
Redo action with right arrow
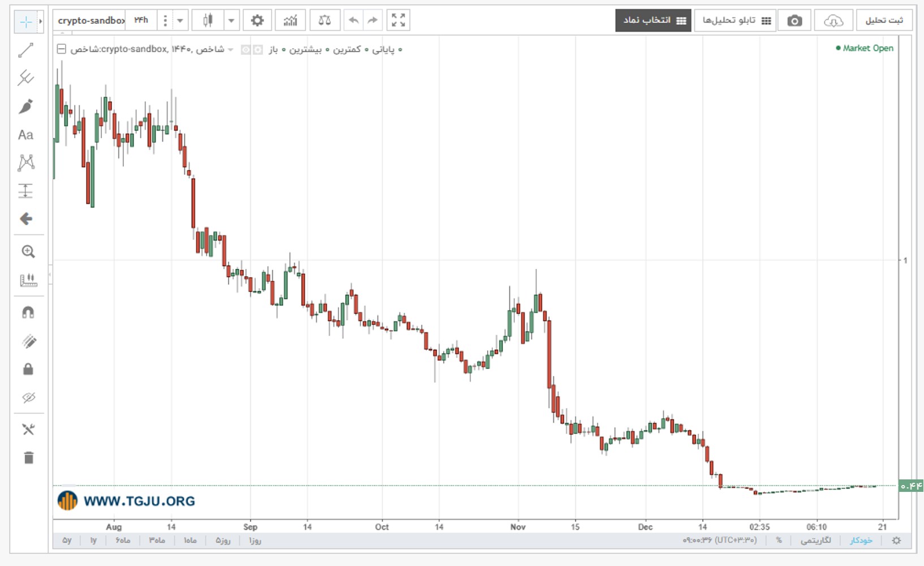(372, 20)
